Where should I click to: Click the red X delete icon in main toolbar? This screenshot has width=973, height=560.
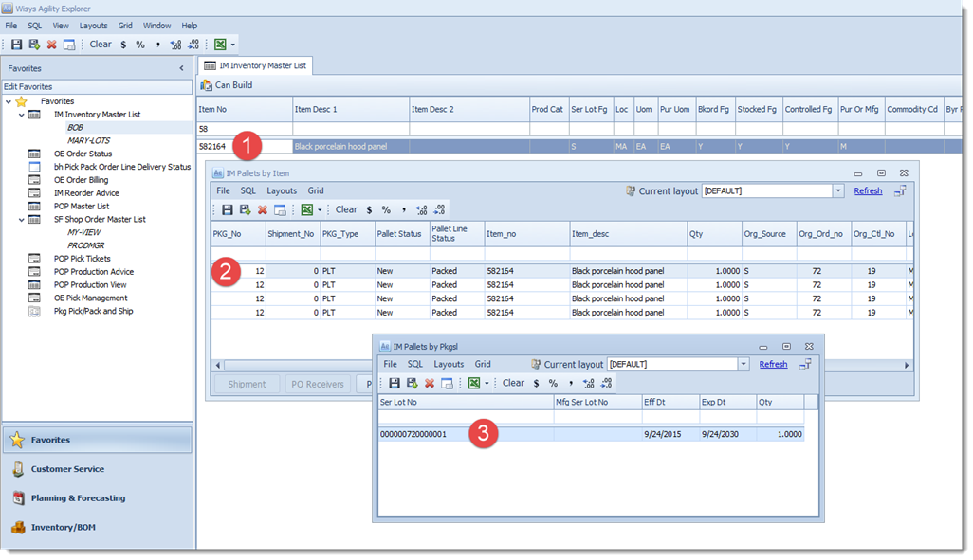52,45
